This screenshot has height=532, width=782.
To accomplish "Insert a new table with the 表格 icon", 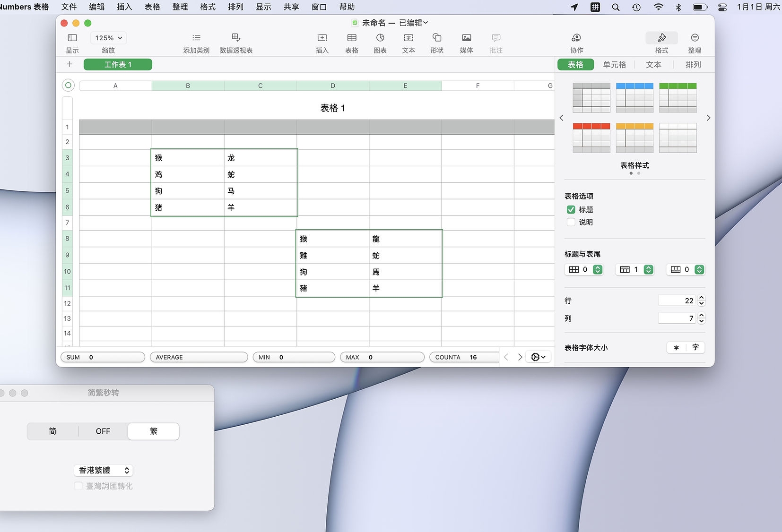I will (352, 42).
